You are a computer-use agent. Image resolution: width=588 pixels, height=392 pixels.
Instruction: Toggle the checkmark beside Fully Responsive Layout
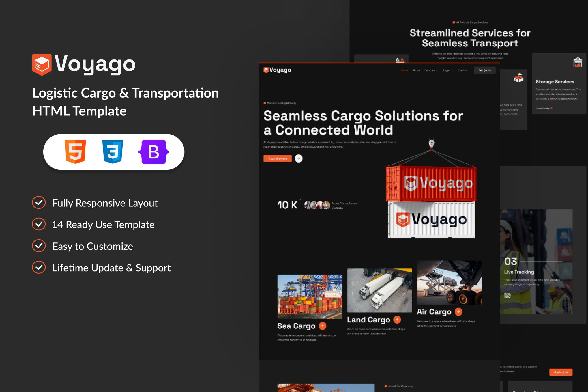pos(39,203)
